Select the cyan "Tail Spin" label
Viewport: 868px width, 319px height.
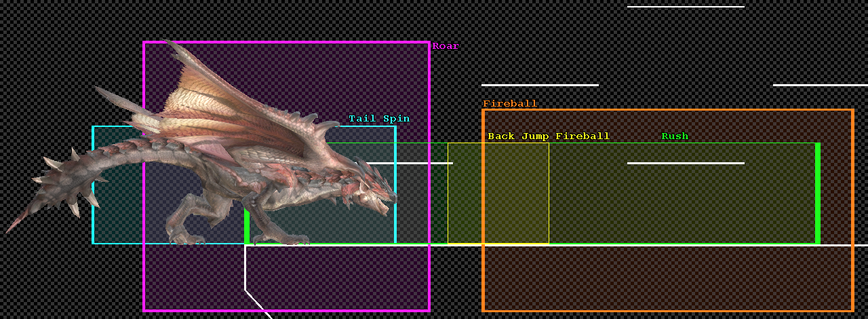point(379,119)
